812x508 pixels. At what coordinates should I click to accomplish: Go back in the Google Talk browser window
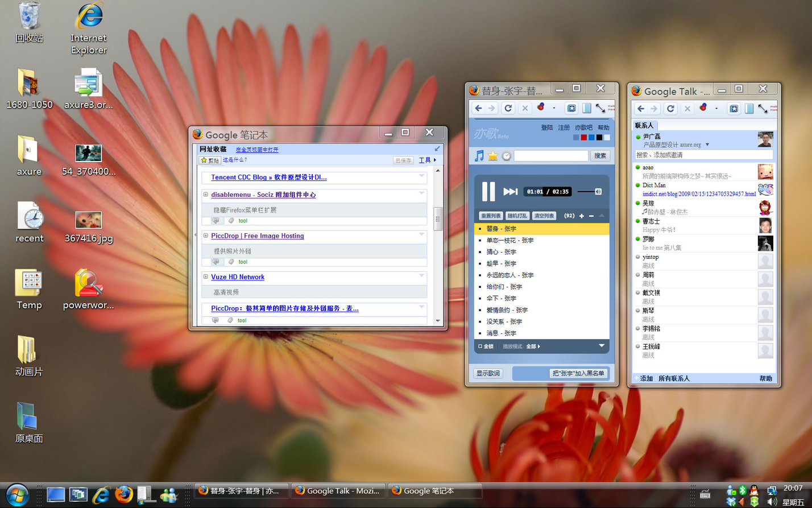pyautogui.click(x=641, y=108)
